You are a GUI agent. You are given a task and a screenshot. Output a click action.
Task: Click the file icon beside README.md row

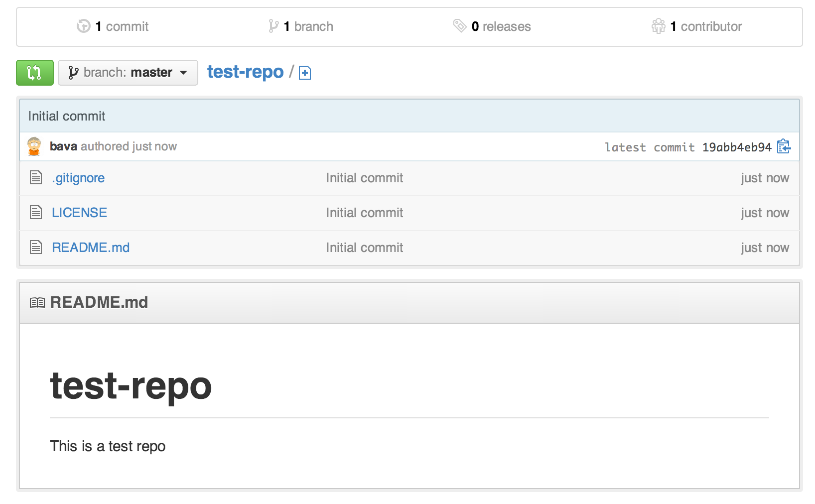pos(36,247)
